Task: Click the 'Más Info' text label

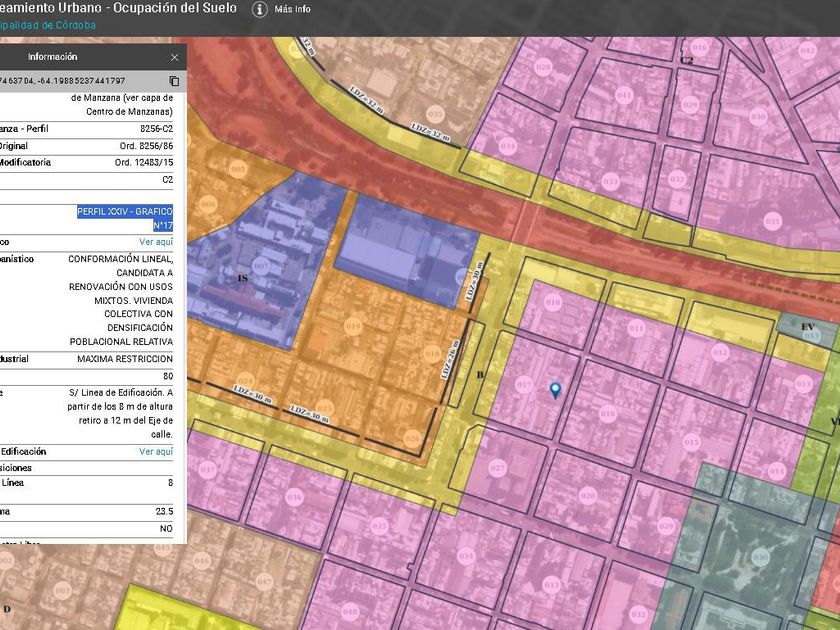Action: (x=291, y=9)
